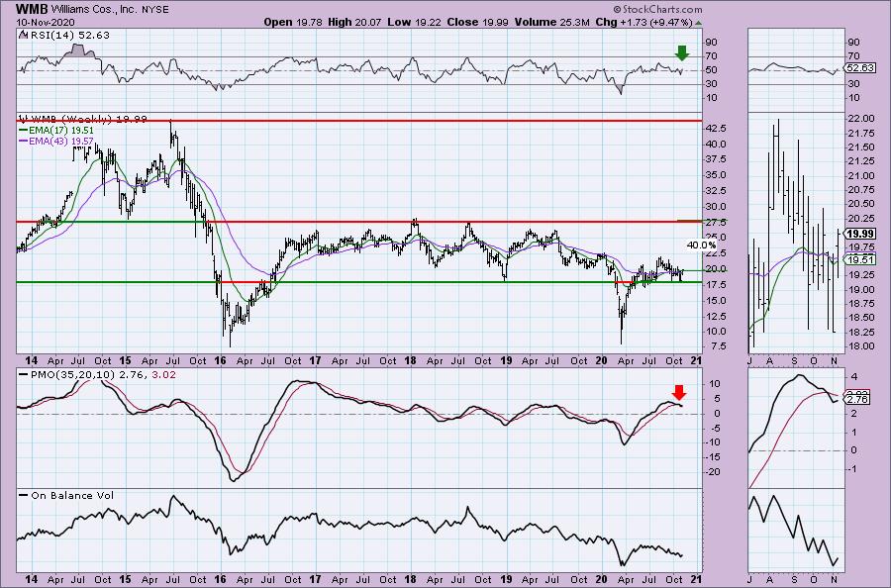
Task: Click the 22.00 label on zoomed price axis
Action: tap(862, 119)
